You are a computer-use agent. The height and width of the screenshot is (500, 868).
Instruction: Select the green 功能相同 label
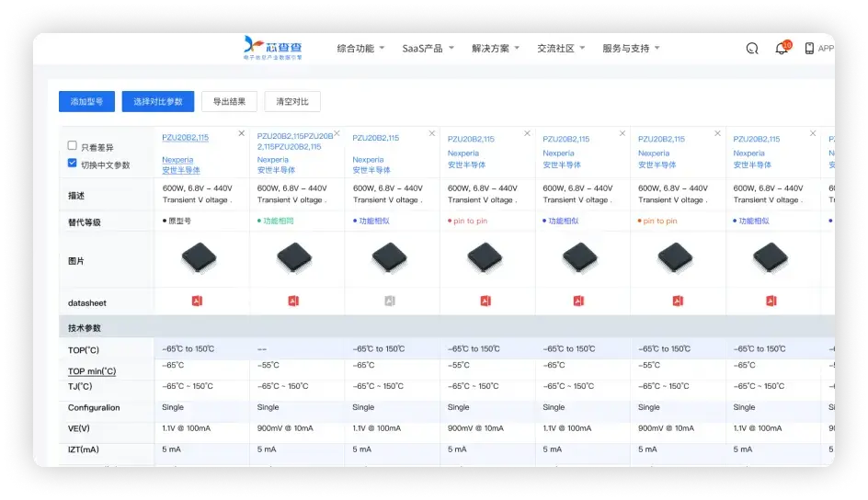[276, 221]
